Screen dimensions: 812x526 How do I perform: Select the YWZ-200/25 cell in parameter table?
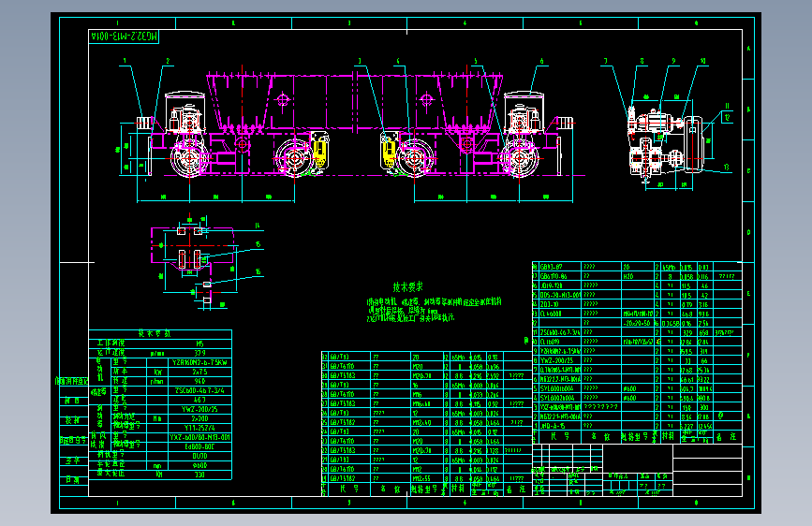199,409
